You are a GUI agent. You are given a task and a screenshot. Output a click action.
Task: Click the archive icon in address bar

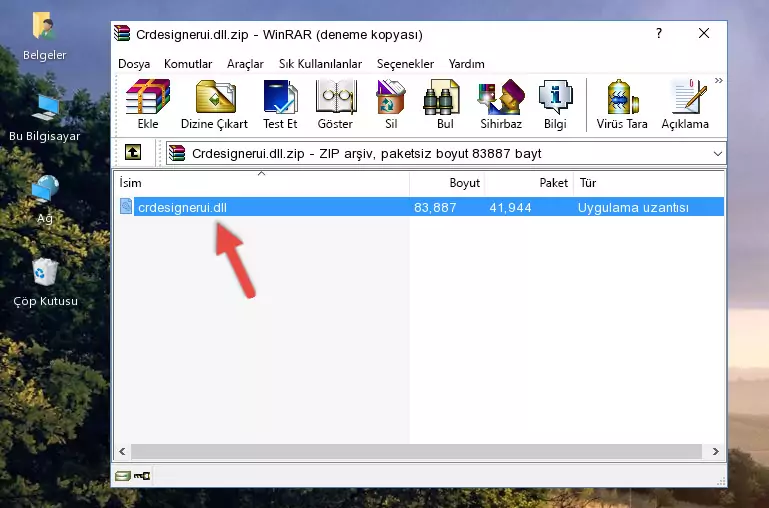pos(177,153)
